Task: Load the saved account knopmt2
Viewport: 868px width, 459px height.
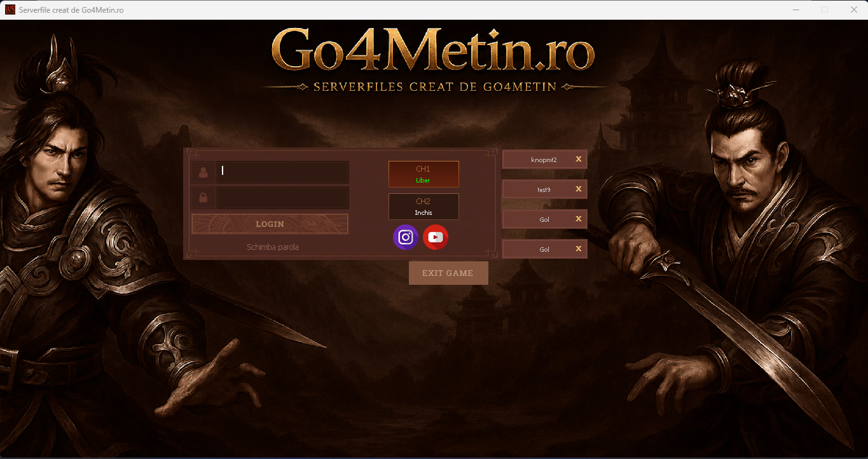Action: [544, 160]
